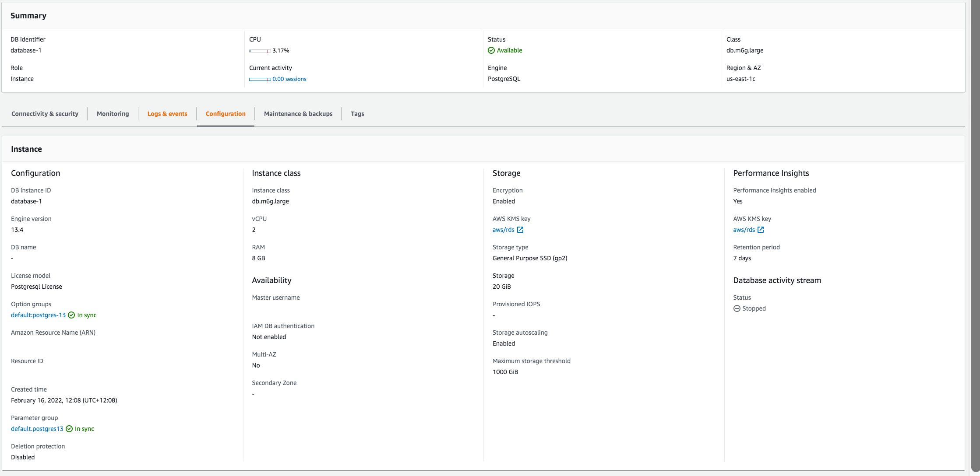Click the vertical page scrollbar
This screenshot has height=476, width=980.
click(x=975, y=236)
